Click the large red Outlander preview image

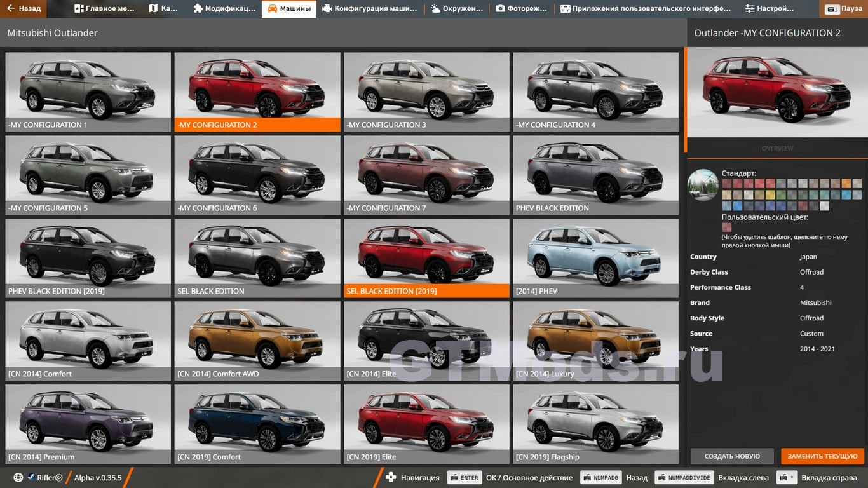point(777,92)
